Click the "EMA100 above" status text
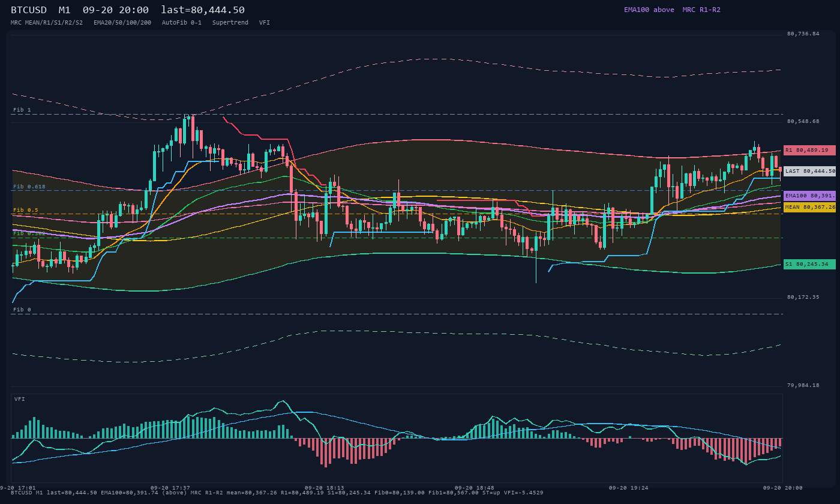Image resolution: width=840 pixels, height=504 pixels. (649, 10)
